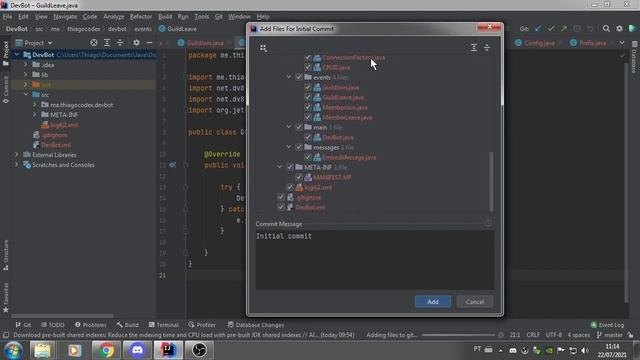640x360 pixels.
Task: Uncheck the events folder checkbox
Action: (299, 77)
